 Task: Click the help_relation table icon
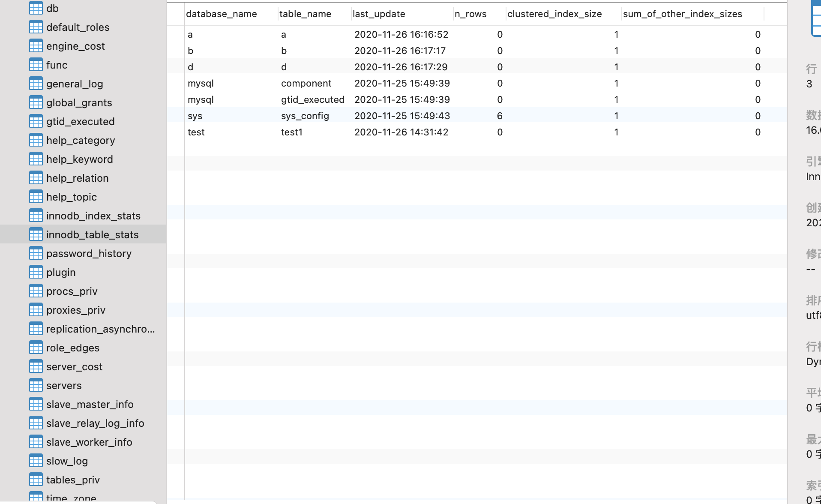(36, 178)
